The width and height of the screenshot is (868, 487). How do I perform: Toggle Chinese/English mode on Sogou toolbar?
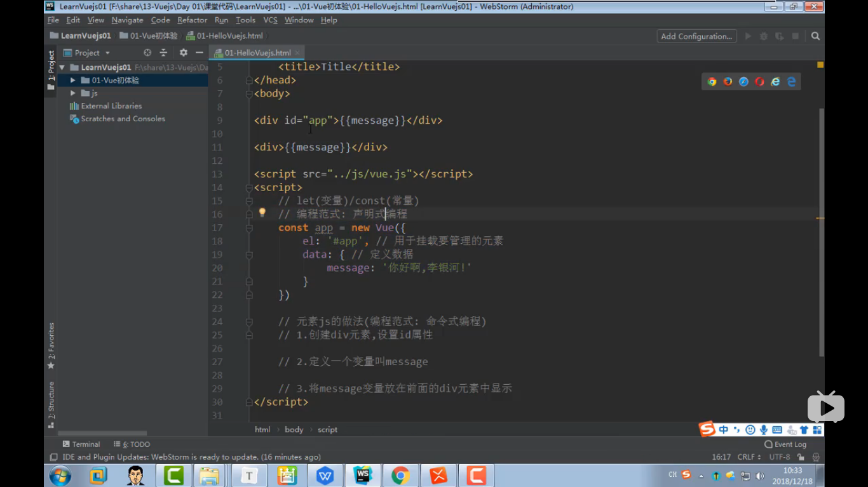tap(724, 430)
